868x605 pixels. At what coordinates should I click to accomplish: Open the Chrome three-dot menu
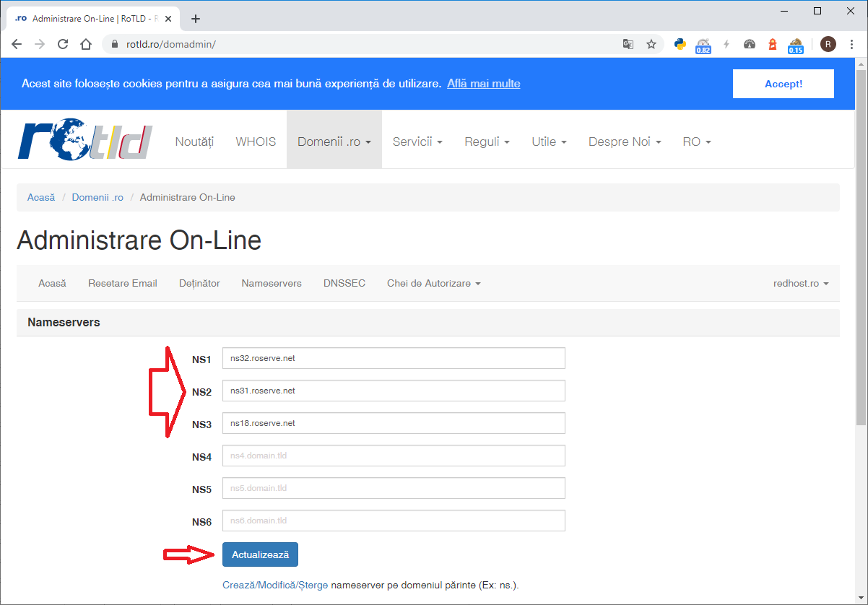click(852, 44)
